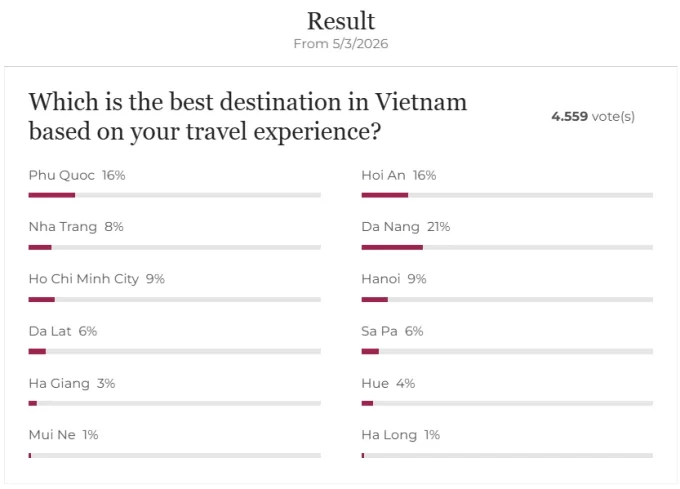Click the From 5/3/2026 date text
The width and height of the screenshot is (680, 489).
pyautogui.click(x=340, y=44)
